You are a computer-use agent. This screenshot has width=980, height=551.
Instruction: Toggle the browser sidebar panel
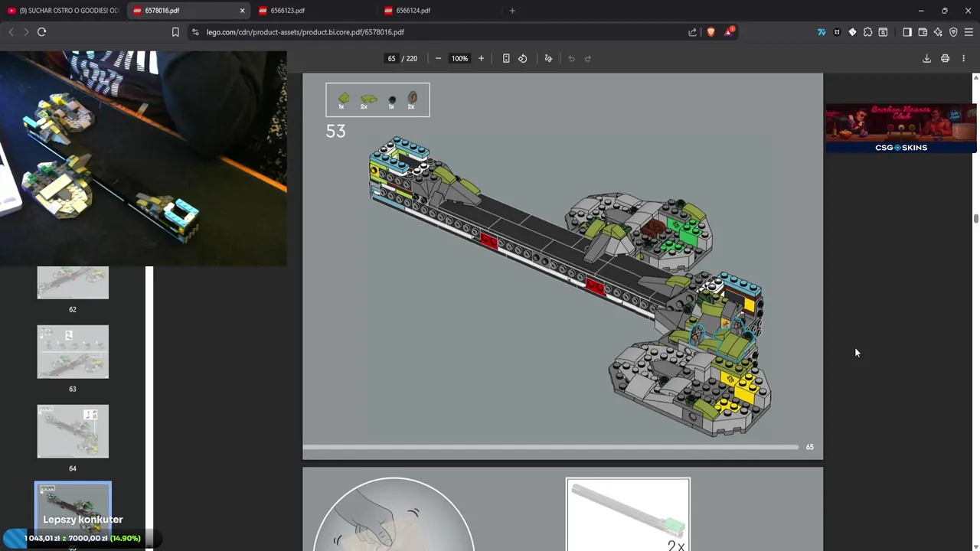coord(907,32)
